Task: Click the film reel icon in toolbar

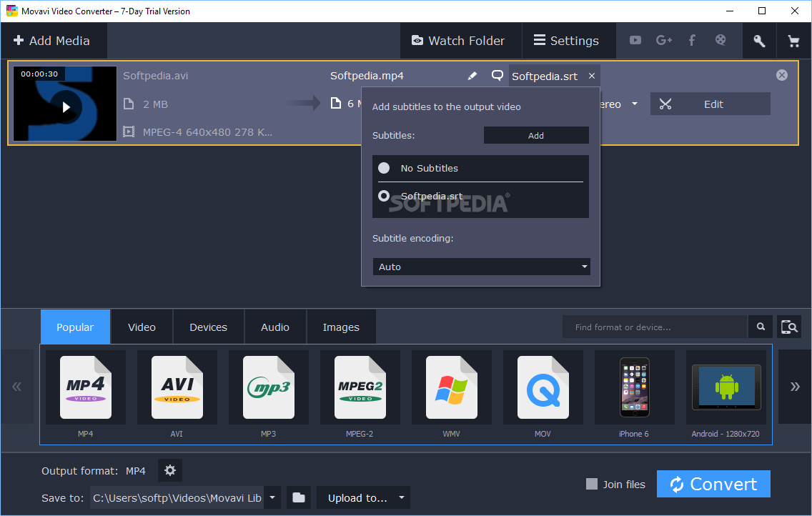Action: click(721, 40)
